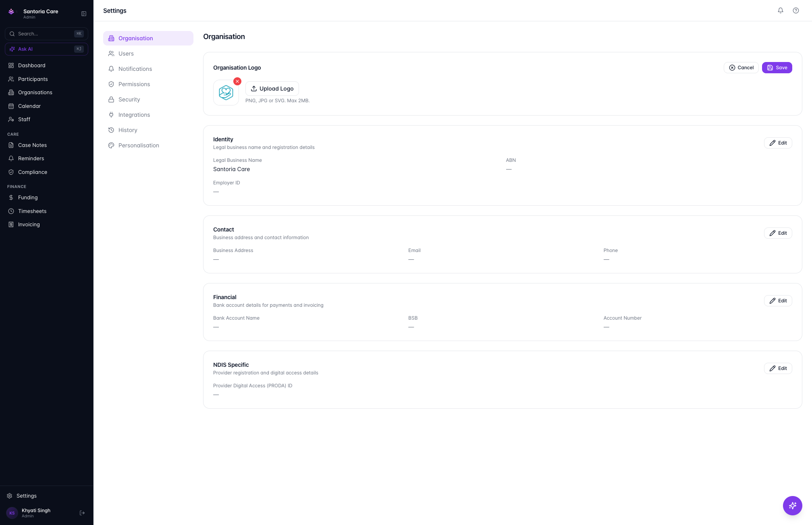Open the help question mark icon
The width and height of the screenshot is (812, 525).
[796, 10]
